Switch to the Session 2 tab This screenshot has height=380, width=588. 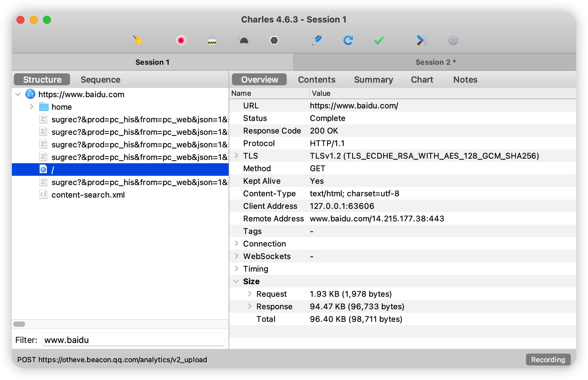coord(435,62)
